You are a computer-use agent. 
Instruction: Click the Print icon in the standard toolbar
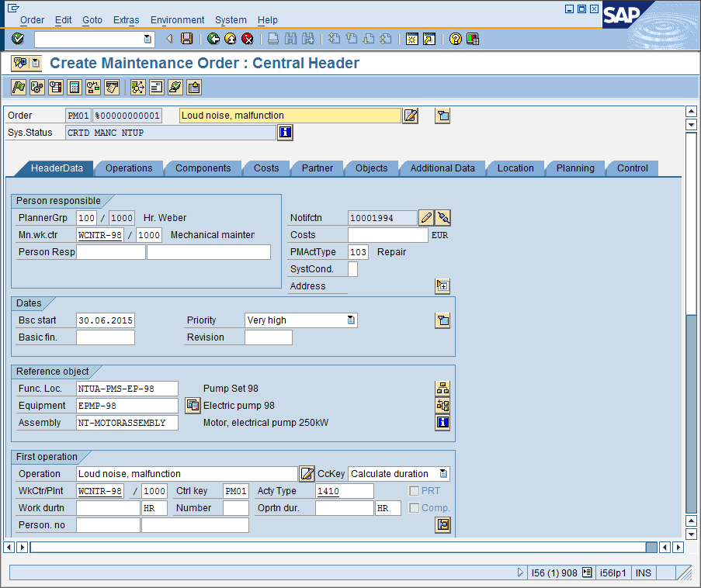point(273,39)
